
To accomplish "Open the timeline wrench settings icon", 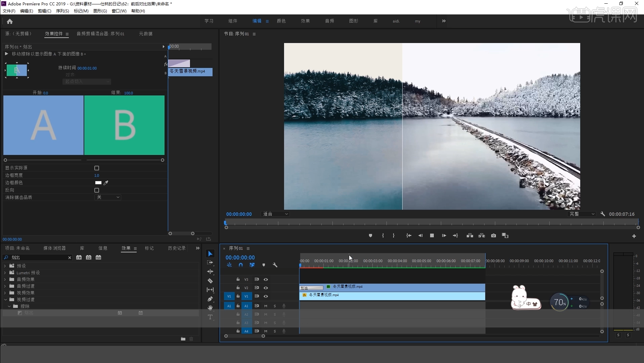I will point(275,265).
